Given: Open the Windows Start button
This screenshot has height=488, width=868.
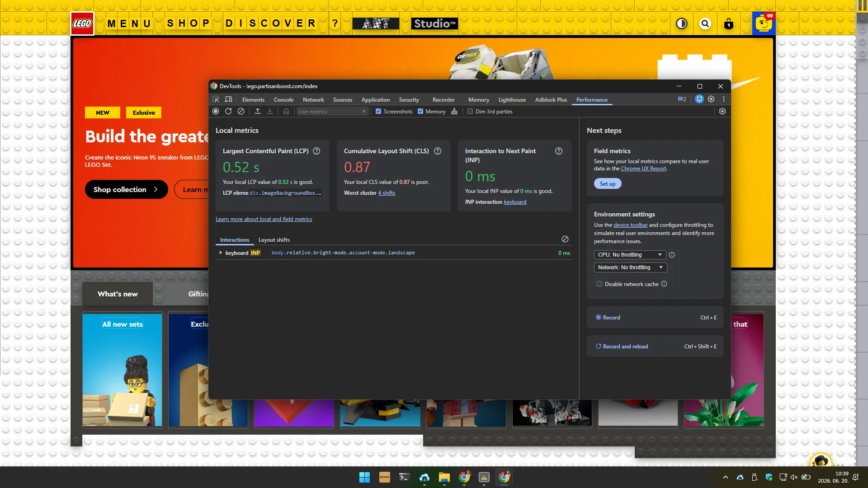Looking at the screenshot, I should (364, 477).
